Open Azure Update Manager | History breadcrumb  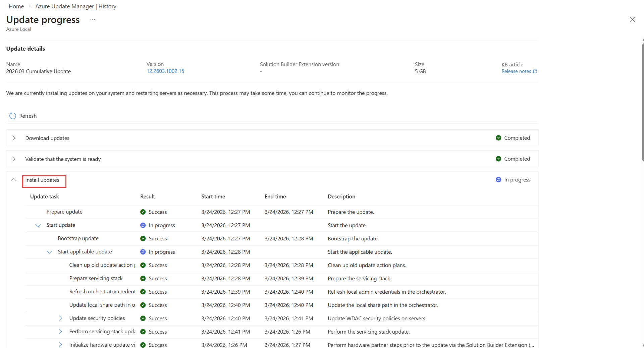point(76,6)
